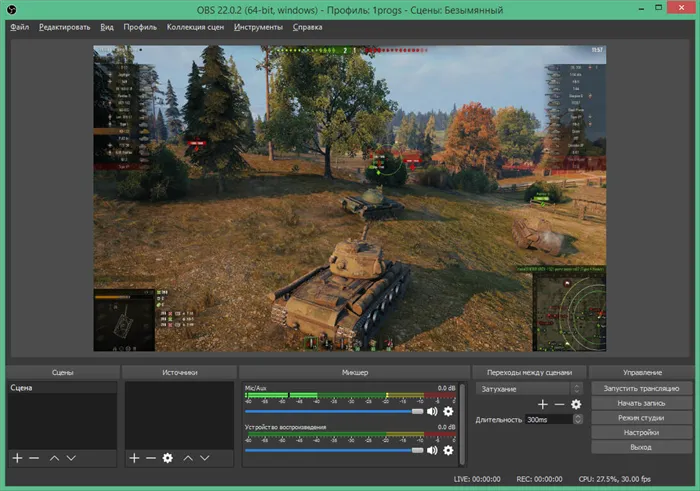
Task: Open the Редактировать menu
Action: click(x=64, y=27)
